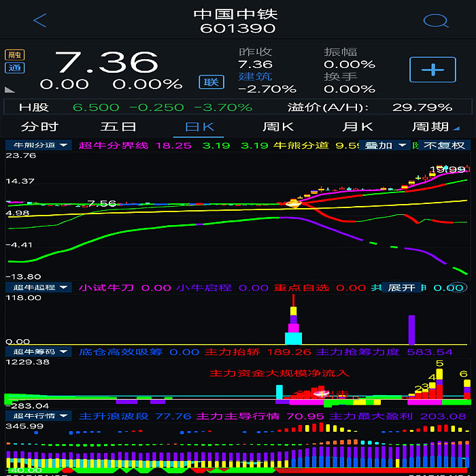This screenshot has height=476, width=476.
Task: Tap the 联 linked-stock badge
Action: (211, 82)
